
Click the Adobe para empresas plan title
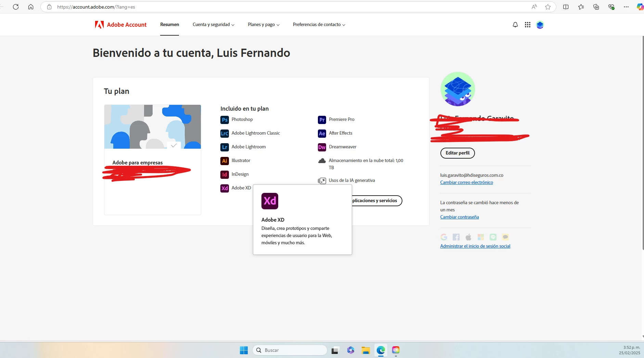point(138,163)
